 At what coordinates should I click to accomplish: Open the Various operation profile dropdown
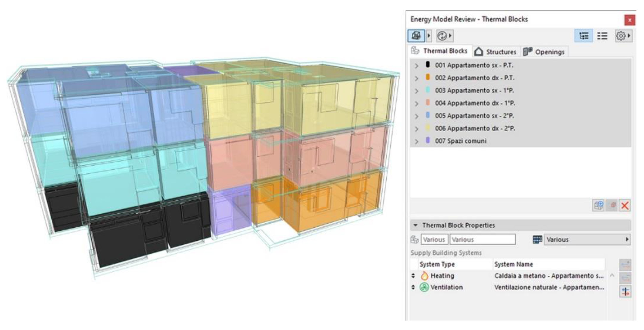(587, 239)
